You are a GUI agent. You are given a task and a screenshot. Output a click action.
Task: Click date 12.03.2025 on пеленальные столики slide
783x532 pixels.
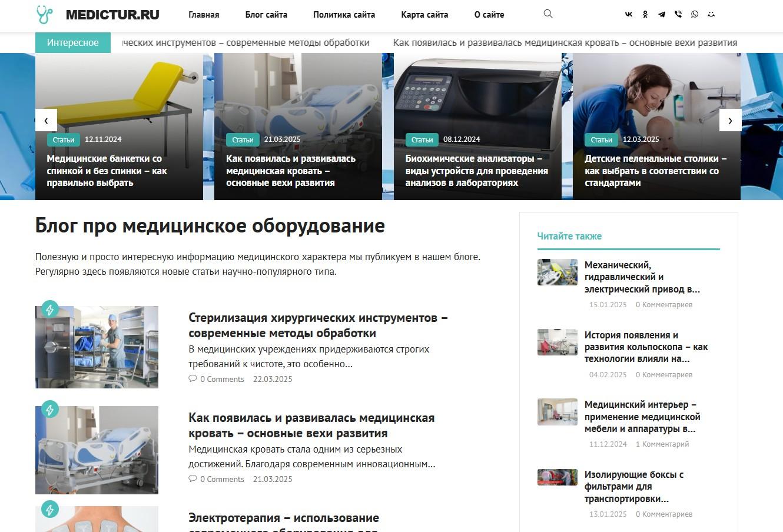pyautogui.click(x=641, y=139)
